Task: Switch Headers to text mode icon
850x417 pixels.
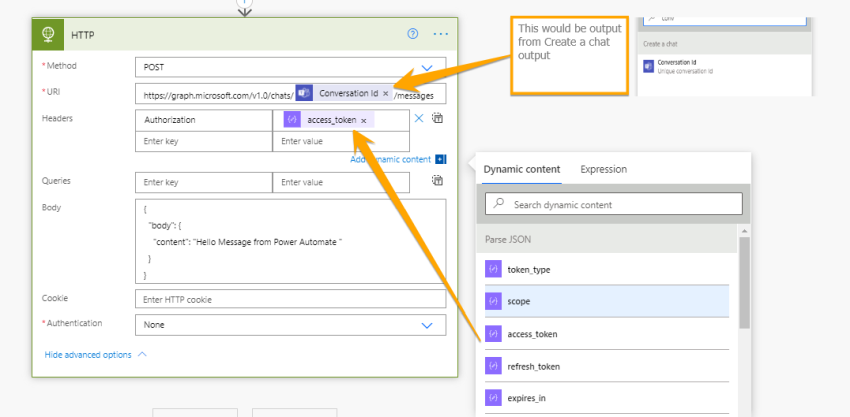Action: pyautogui.click(x=437, y=118)
